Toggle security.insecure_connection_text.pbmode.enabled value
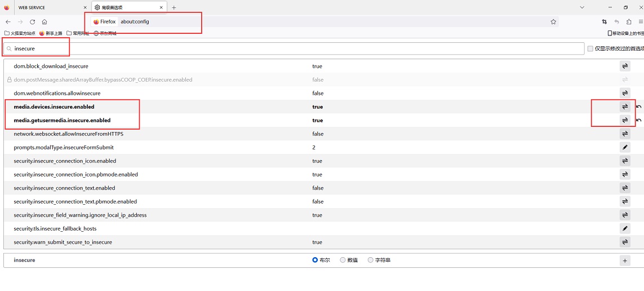 (x=625, y=201)
